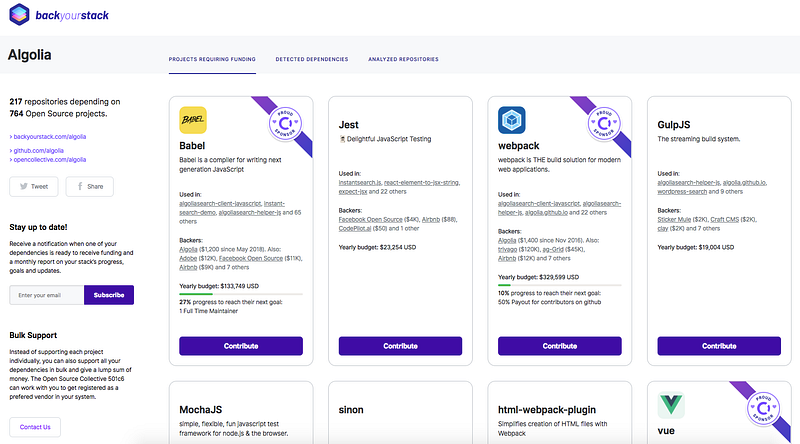Open the opencollective.com/algolia link

pyautogui.click(x=49, y=160)
